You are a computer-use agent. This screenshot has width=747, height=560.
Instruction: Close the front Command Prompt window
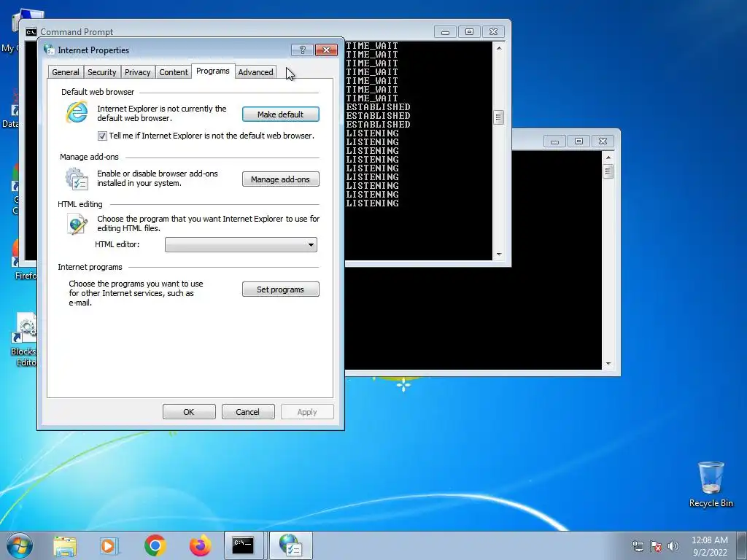494,32
